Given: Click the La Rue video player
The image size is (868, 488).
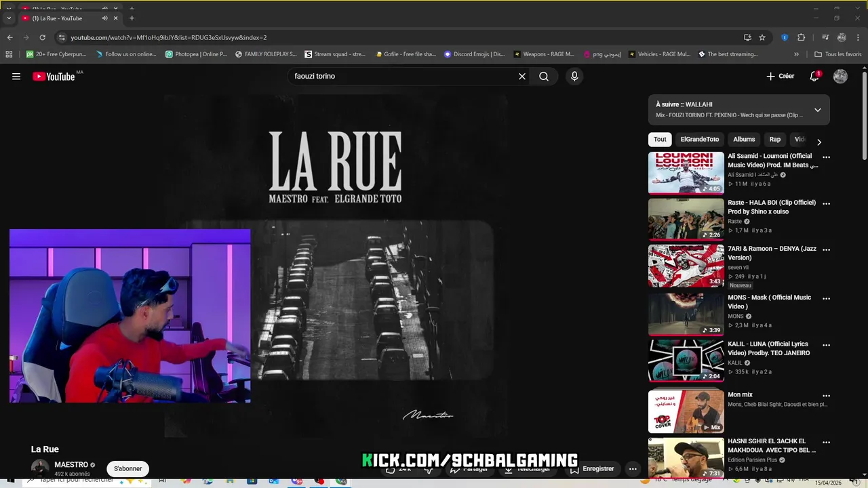Looking at the screenshot, I should click(336, 266).
